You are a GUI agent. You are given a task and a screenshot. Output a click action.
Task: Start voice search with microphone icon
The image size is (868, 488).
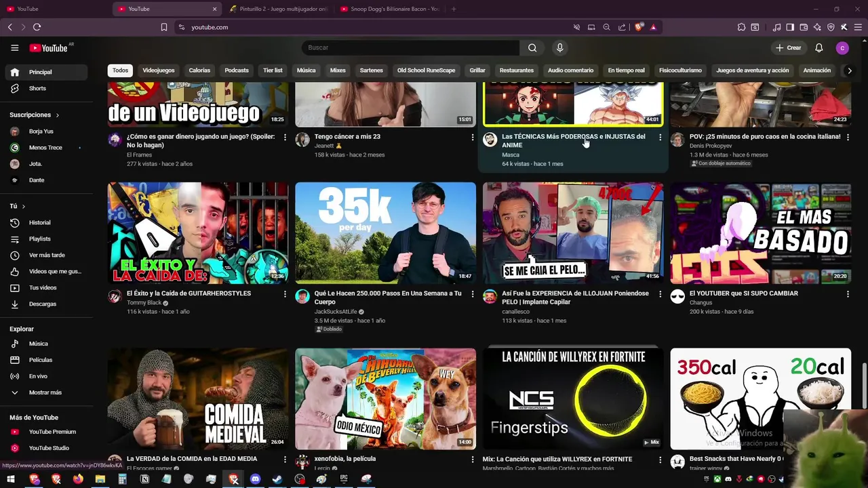(559, 47)
